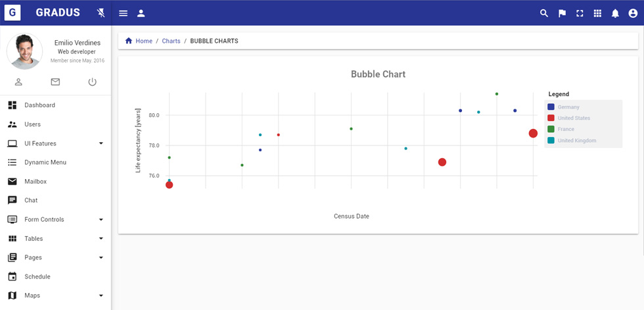Image resolution: width=644 pixels, height=310 pixels.
Task: Expand the Form Controls submenu arrow
Action: pos(101,220)
